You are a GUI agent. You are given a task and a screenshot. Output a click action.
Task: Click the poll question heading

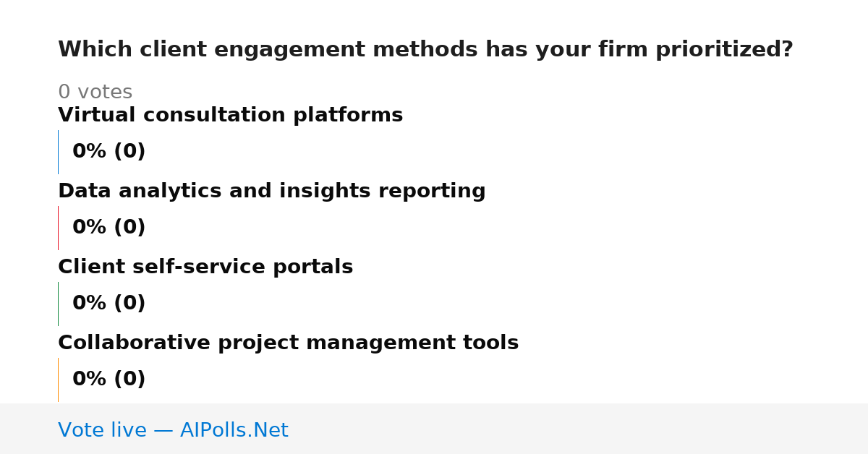(x=425, y=50)
